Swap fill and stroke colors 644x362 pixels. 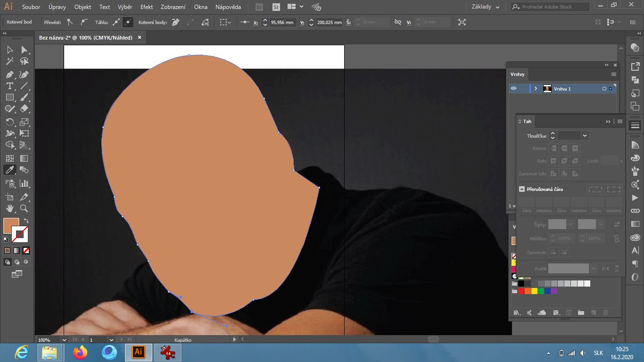pos(26,221)
